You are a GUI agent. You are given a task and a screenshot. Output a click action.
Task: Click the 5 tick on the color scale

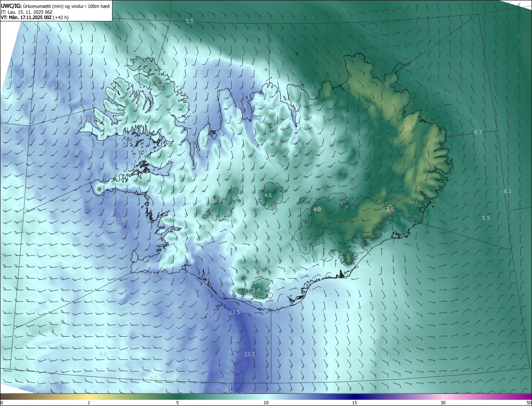click(177, 403)
